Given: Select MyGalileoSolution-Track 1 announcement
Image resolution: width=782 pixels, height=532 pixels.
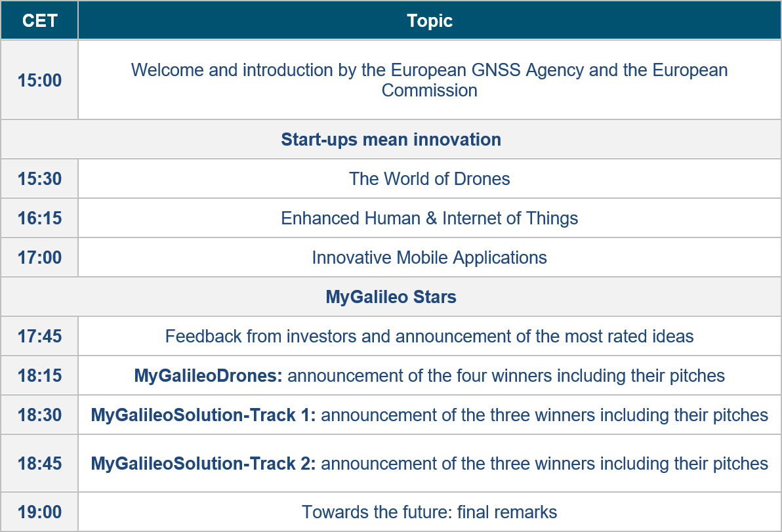Looking at the screenshot, I should coord(430,415).
